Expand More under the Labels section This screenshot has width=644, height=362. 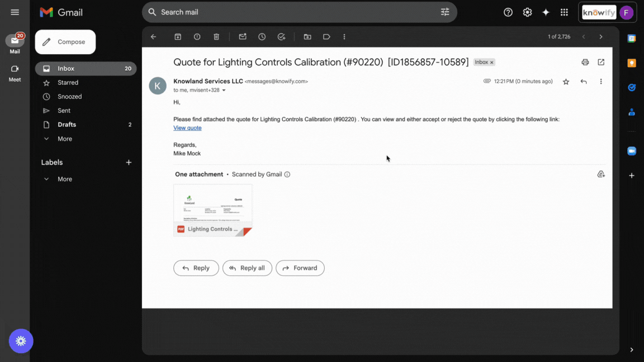[64, 179]
